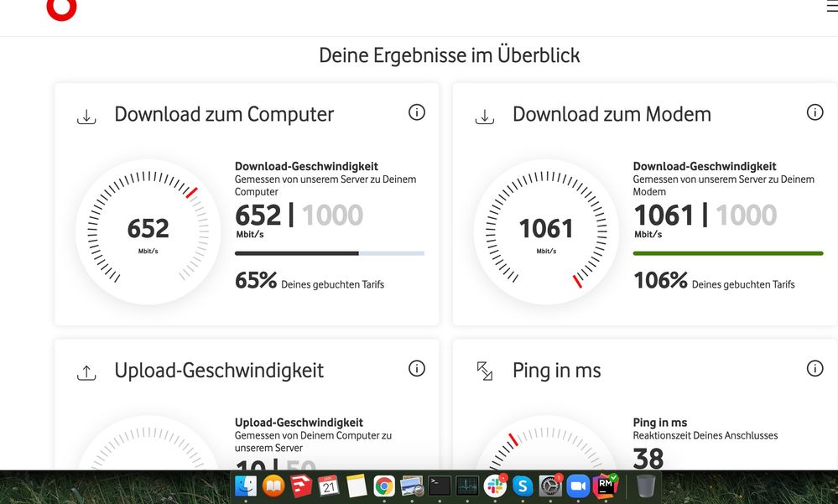The height and width of the screenshot is (504, 838).
Task: Open the Trash in the dock
Action: click(646, 486)
